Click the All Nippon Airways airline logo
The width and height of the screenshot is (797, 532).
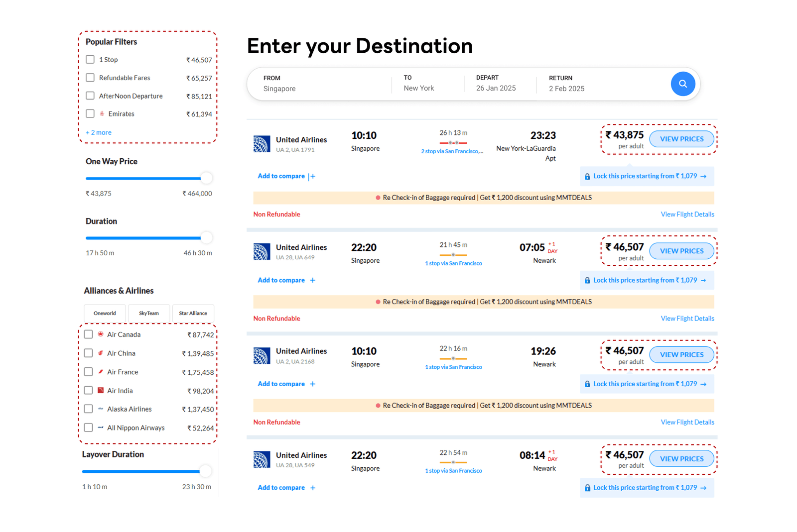pyautogui.click(x=101, y=427)
